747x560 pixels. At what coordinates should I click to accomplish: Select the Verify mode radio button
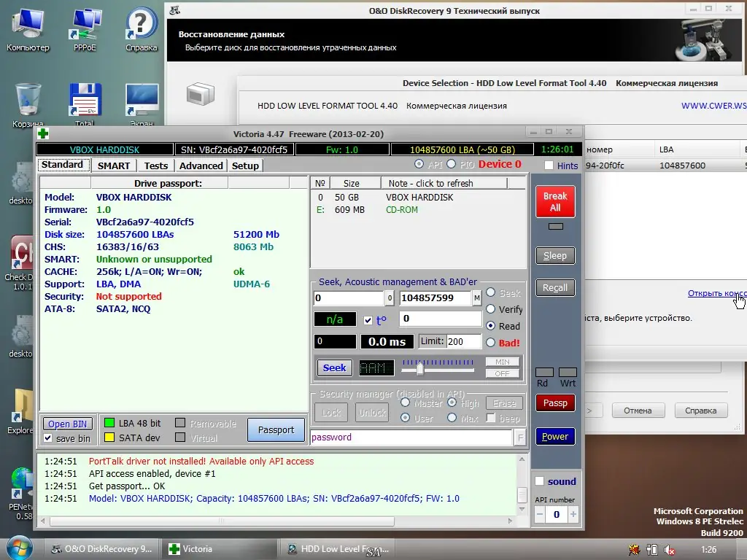491,309
